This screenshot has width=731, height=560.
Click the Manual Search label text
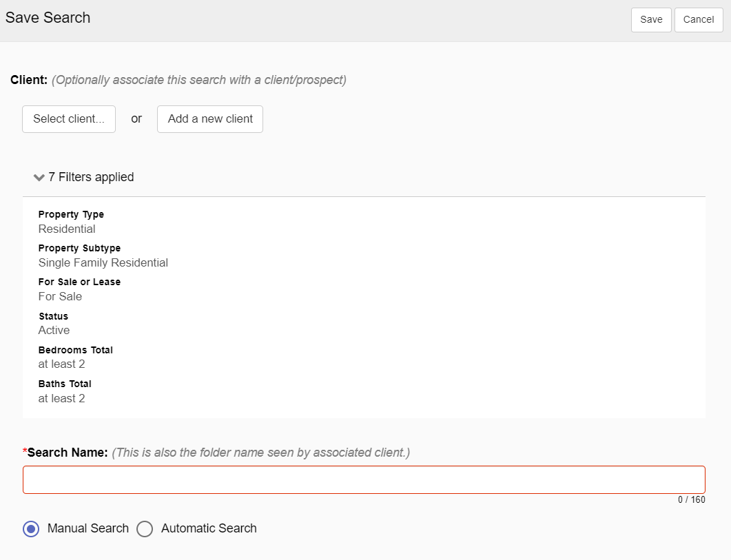pyautogui.click(x=88, y=528)
